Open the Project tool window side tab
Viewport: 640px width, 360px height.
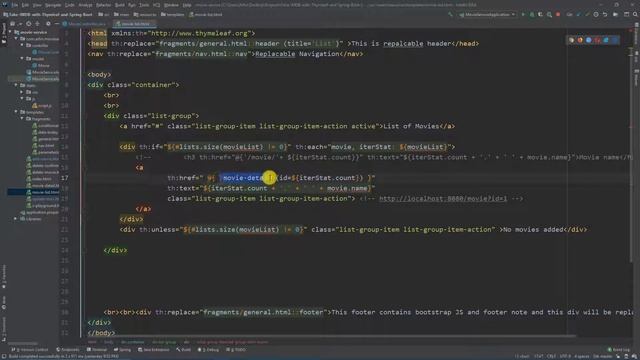(4, 33)
